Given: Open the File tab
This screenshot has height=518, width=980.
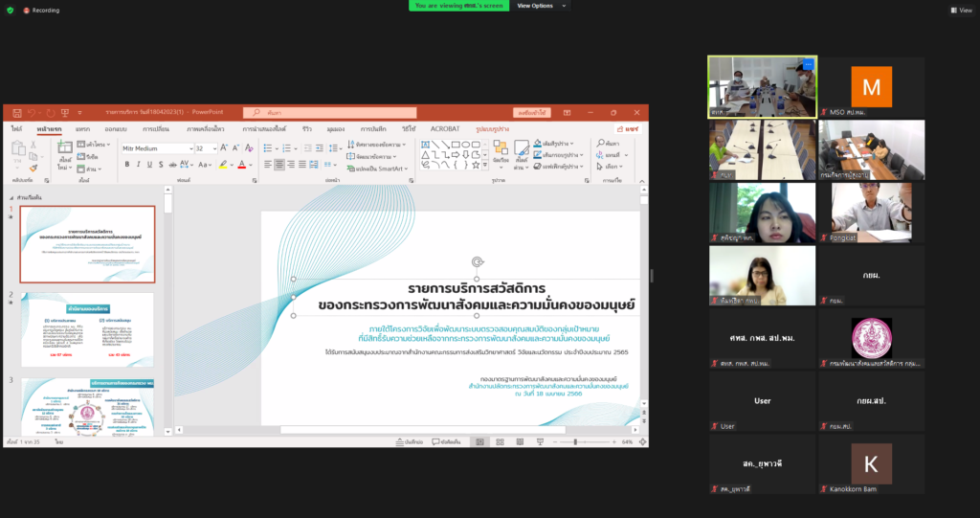Looking at the screenshot, I should click(x=16, y=129).
